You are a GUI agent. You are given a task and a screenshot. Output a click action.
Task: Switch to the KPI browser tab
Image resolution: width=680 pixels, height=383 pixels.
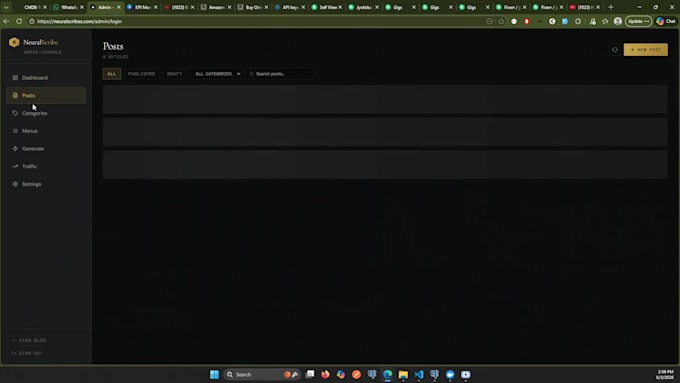[x=142, y=7]
